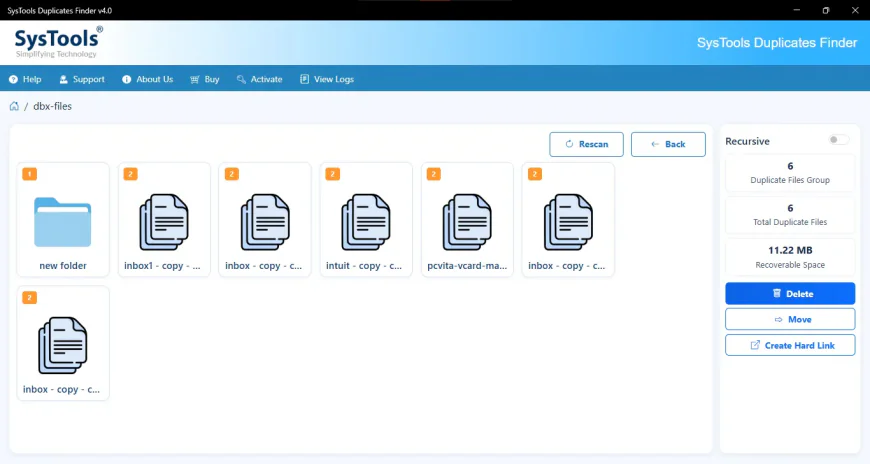Open the Support menu item
The height and width of the screenshot is (464, 870).
(x=82, y=79)
